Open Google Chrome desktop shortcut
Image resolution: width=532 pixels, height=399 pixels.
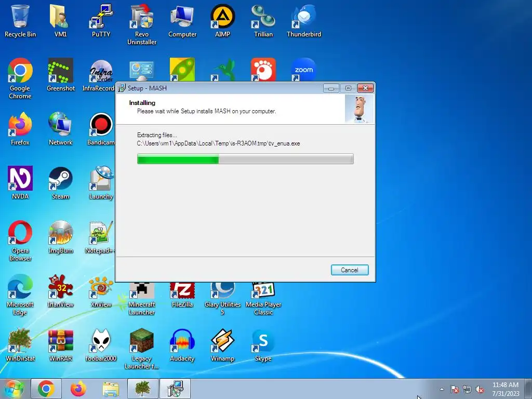20,78
